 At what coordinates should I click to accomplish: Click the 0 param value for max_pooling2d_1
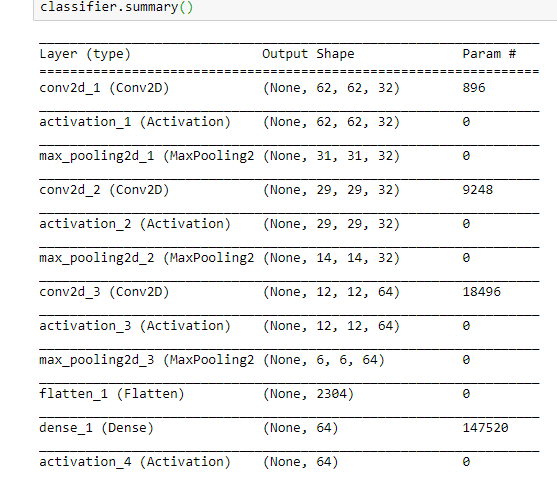pyautogui.click(x=466, y=156)
